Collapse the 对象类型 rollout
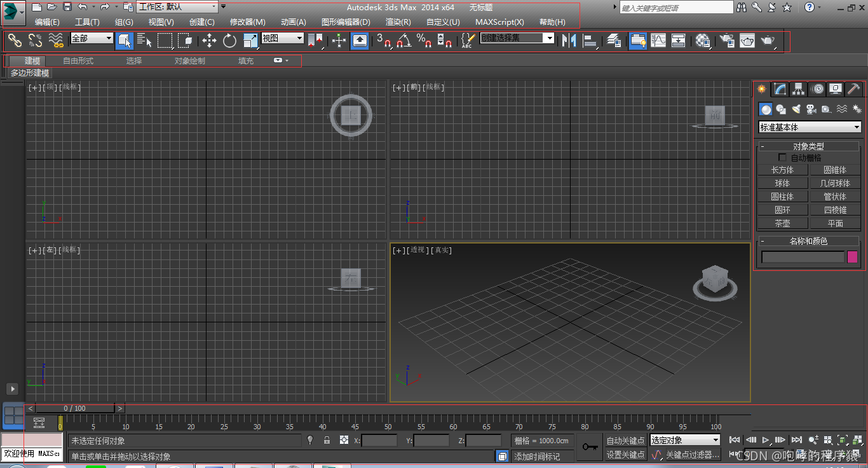Screen dimensions: 868x468 (809, 146)
